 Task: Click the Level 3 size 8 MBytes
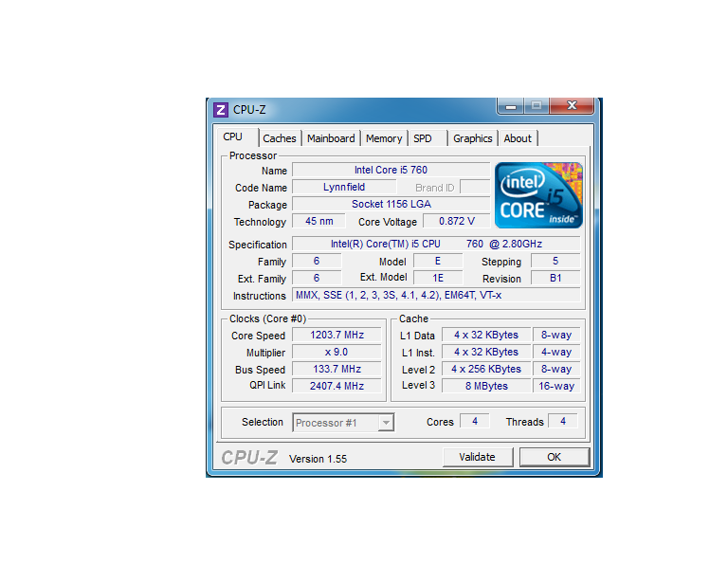486,386
